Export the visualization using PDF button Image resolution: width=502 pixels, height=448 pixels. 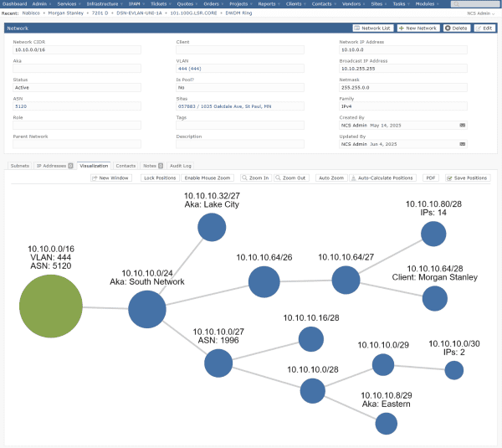430,178
